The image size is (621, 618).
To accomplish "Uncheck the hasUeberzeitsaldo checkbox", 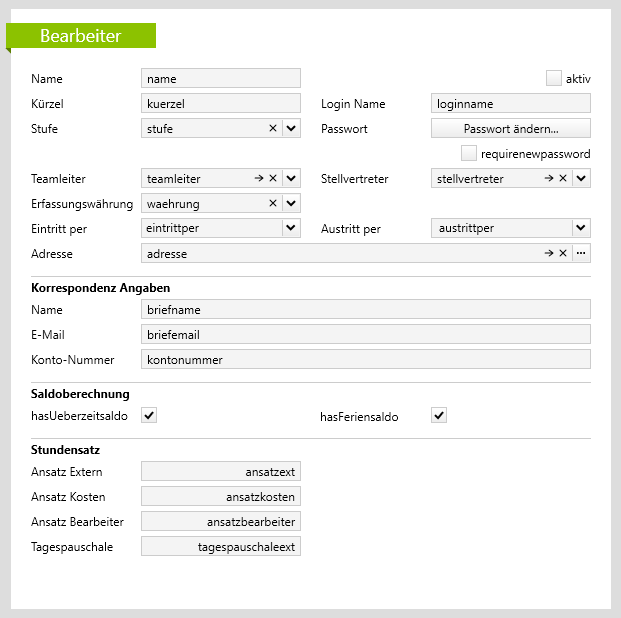I will click(149, 415).
